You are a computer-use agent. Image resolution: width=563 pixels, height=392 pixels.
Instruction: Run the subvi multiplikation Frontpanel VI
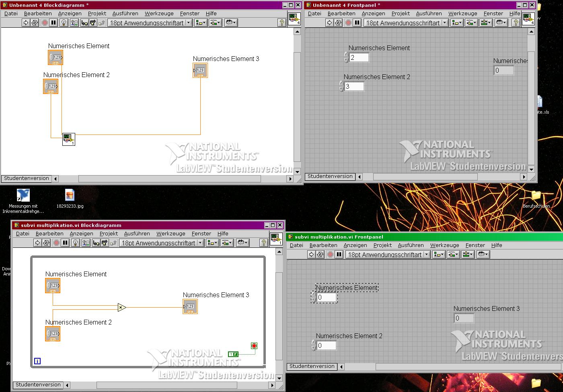pos(311,254)
